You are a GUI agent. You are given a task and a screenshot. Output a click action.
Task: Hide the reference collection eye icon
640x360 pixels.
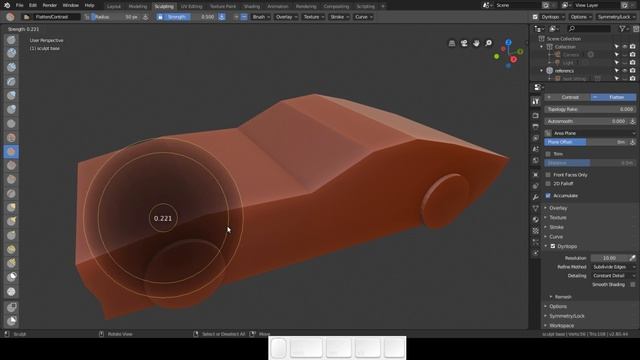click(625, 71)
